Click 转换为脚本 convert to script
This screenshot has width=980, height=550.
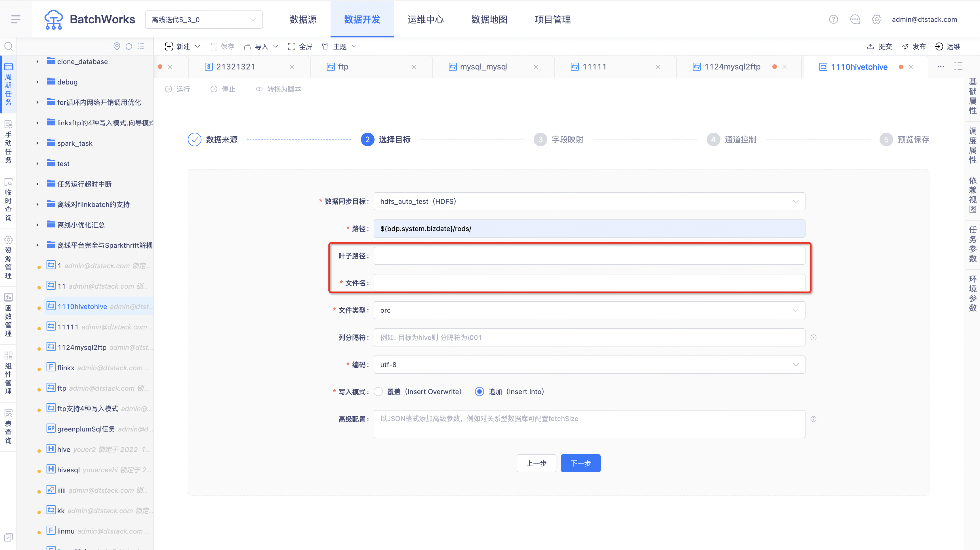coord(278,89)
